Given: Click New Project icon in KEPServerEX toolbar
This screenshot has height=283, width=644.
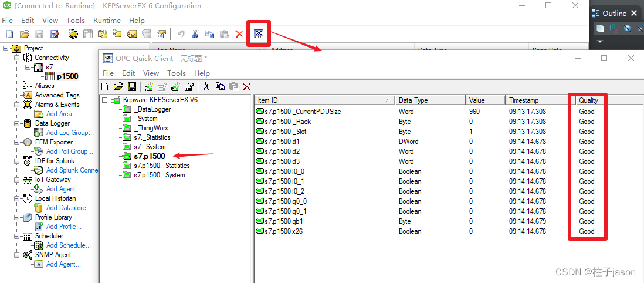Looking at the screenshot, I should click(x=9, y=33).
